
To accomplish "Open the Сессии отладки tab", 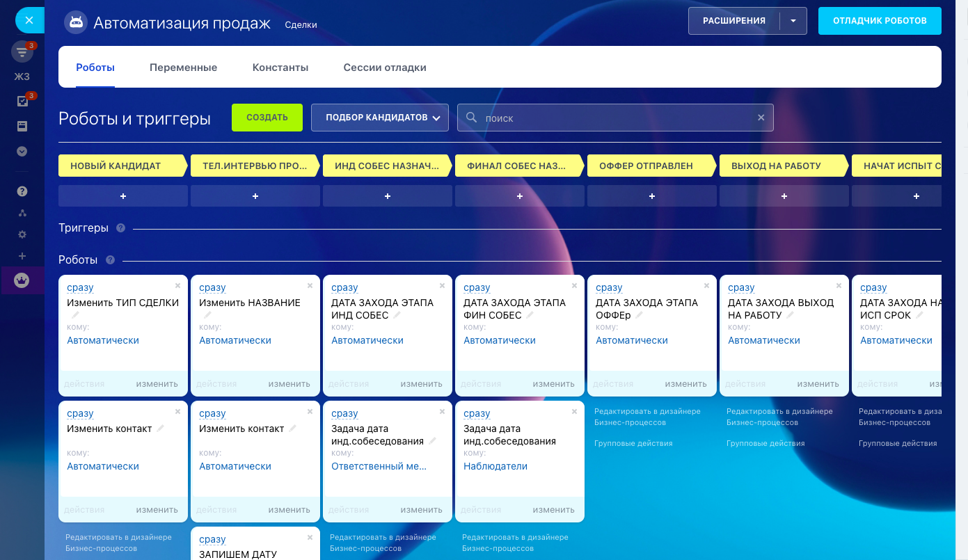I will 385,67.
